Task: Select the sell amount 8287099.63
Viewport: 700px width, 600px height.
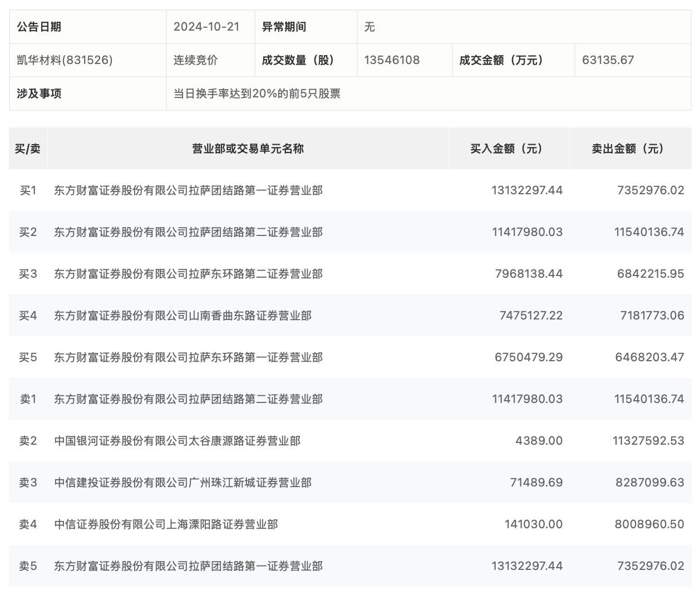Action: coord(649,483)
